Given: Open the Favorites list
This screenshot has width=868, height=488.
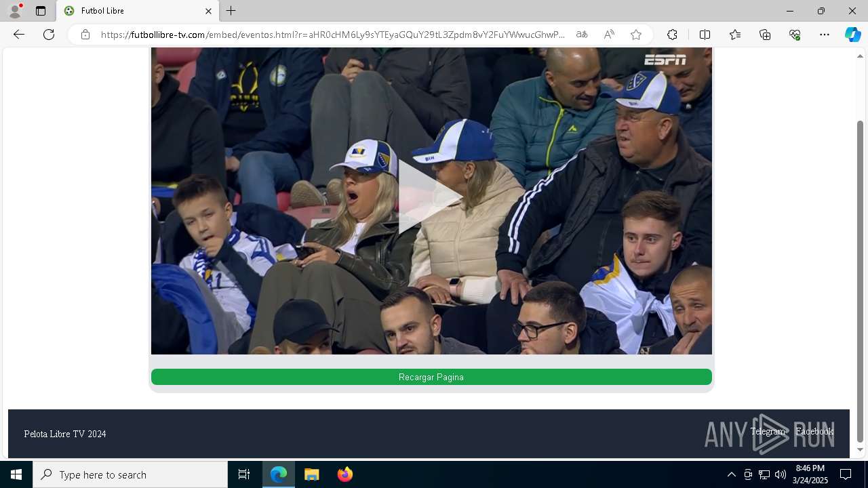Looking at the screenshot, I should 735,35.
